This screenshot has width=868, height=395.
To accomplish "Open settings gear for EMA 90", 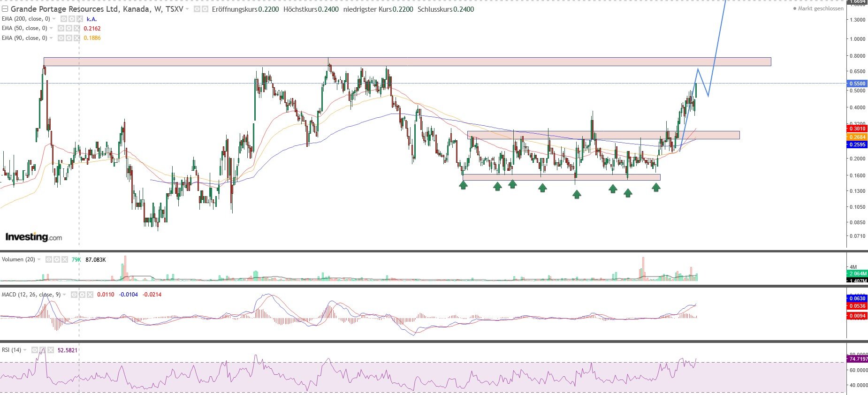I will tap(69, 38).
